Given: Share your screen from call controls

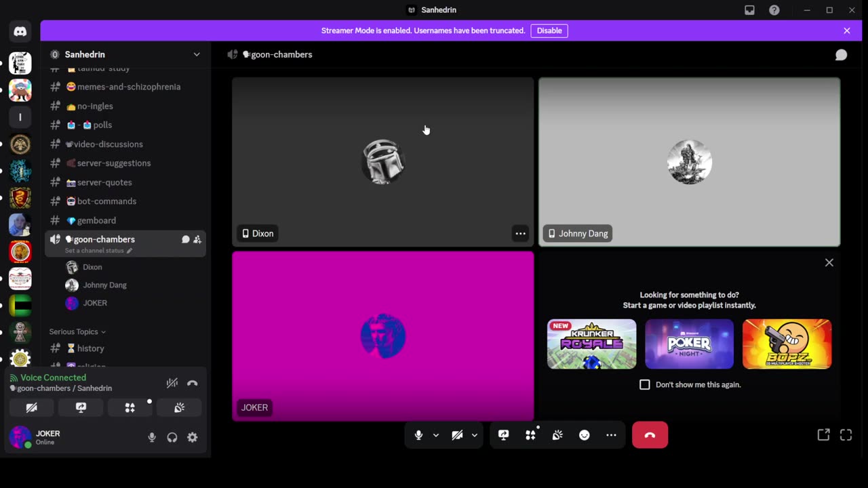Looking at the screenshot, I should pyautogui.click(x=503, y=435).
